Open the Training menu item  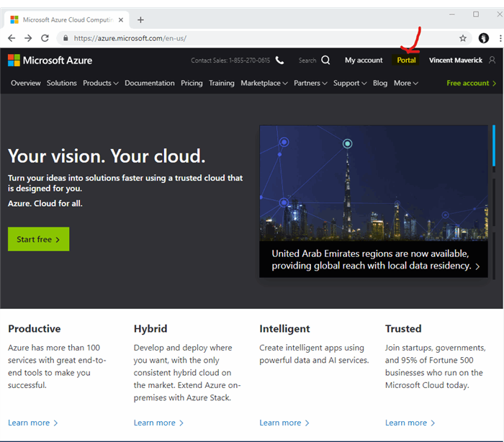[222, 83]
